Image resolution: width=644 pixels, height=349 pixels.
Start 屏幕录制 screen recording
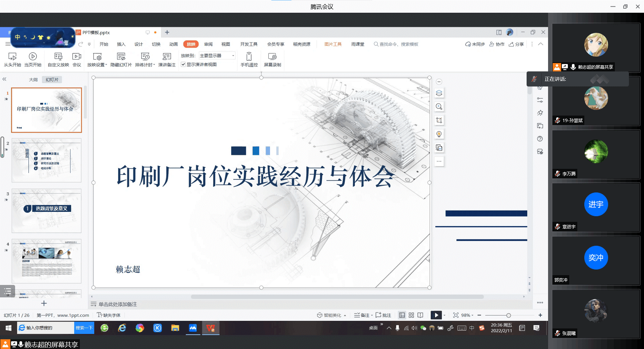[272, 60]
